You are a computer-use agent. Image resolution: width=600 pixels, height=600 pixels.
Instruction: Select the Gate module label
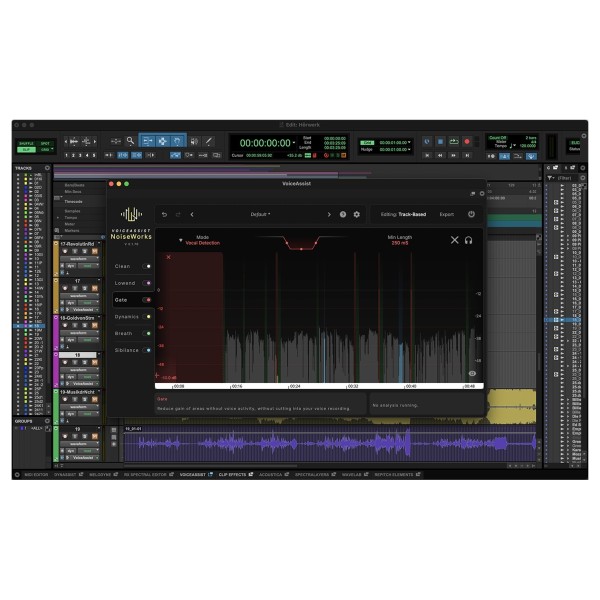point(121,300)
